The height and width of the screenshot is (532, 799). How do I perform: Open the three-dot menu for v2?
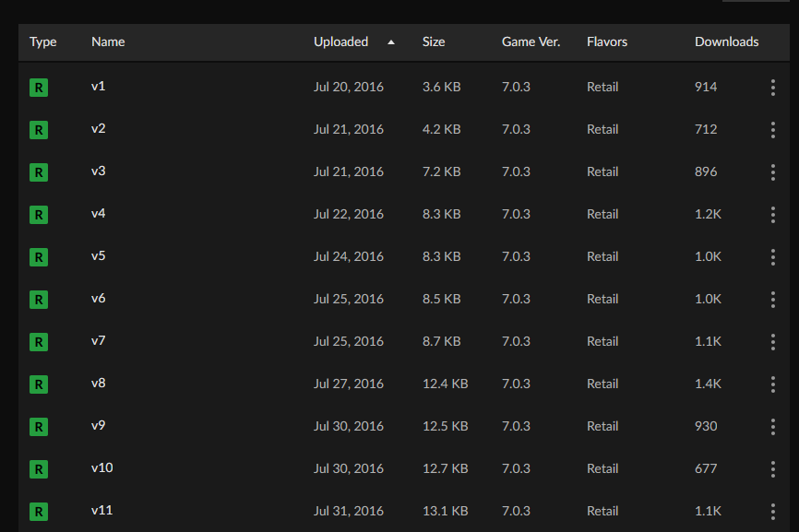[x=773, y=130]
